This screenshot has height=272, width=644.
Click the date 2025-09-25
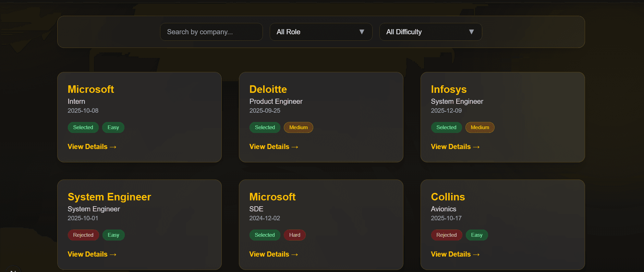[x=265, y=111]
